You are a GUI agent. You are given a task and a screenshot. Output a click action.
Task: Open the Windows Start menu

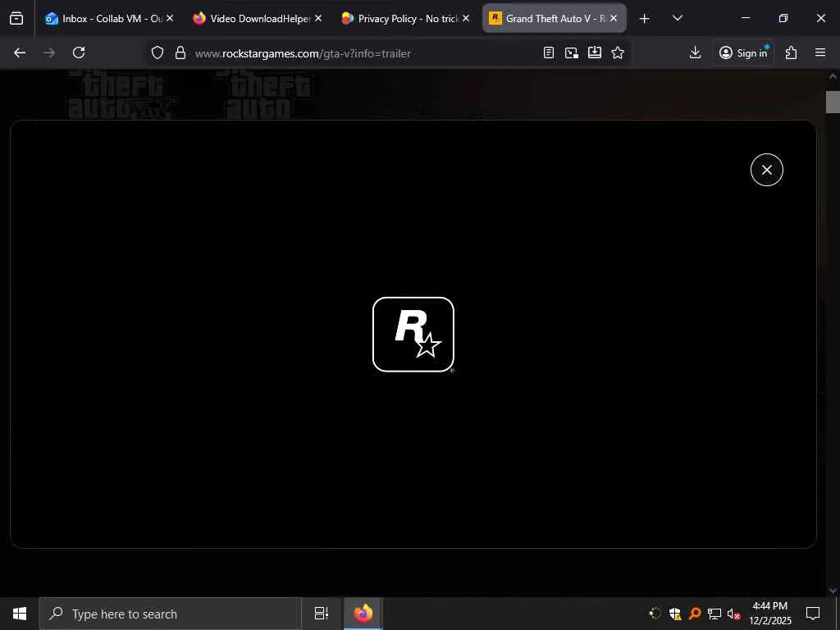tap(20, 614)
